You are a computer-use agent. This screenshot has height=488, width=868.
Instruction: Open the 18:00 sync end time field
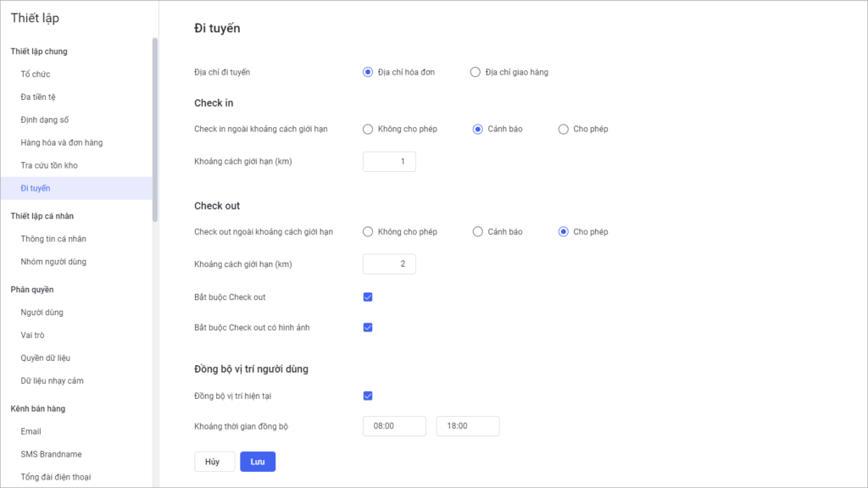(x=468, y=426)
